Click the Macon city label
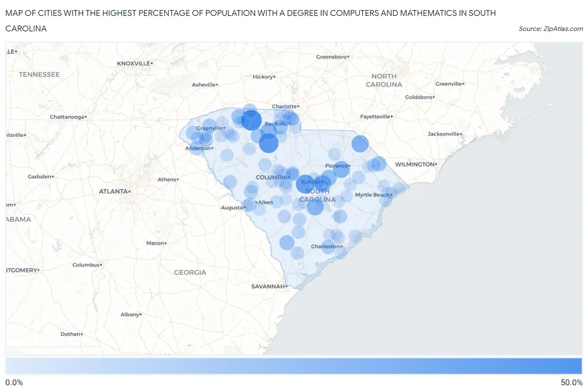 pos(156,243)
